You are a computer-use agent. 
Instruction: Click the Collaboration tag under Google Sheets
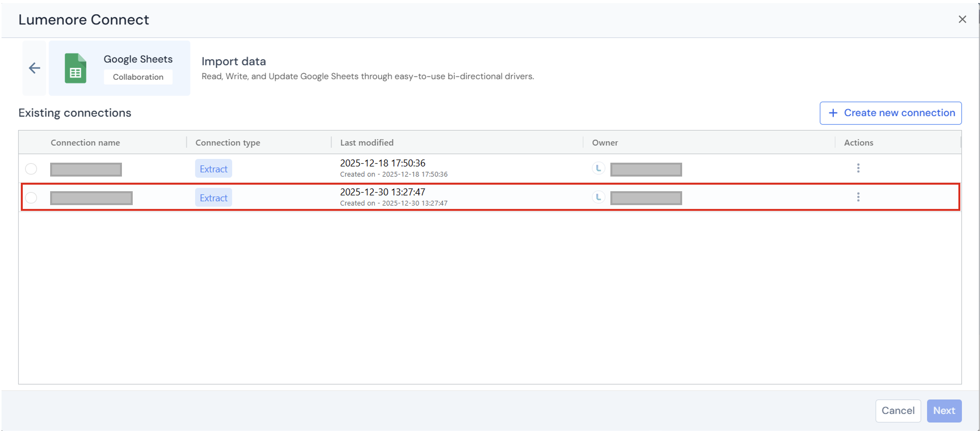(x=138, y=77)
